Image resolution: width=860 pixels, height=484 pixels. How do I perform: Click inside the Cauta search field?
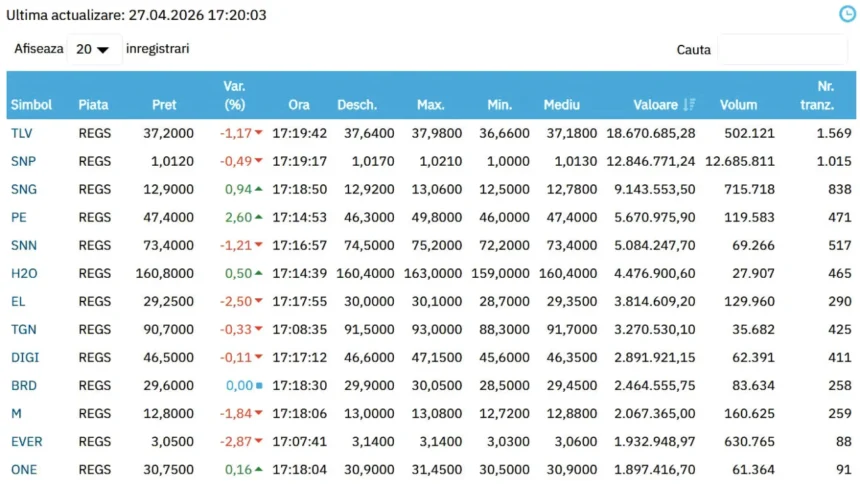click(781, 49)
